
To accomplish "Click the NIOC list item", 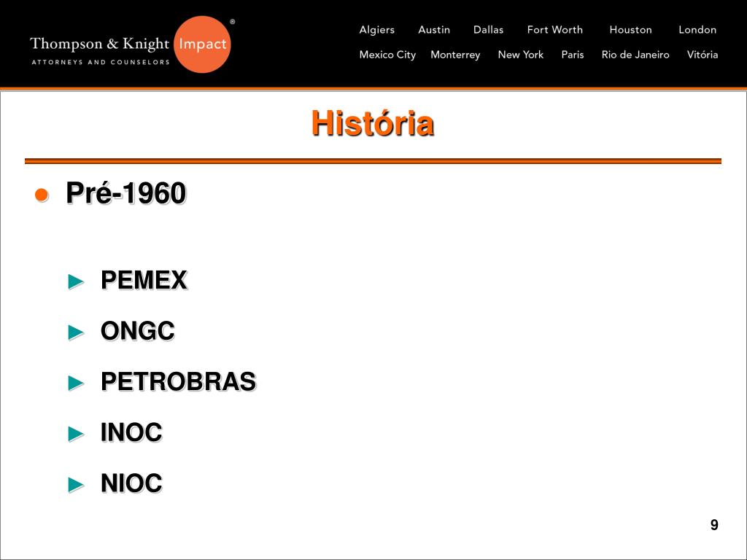I will 131,483.
